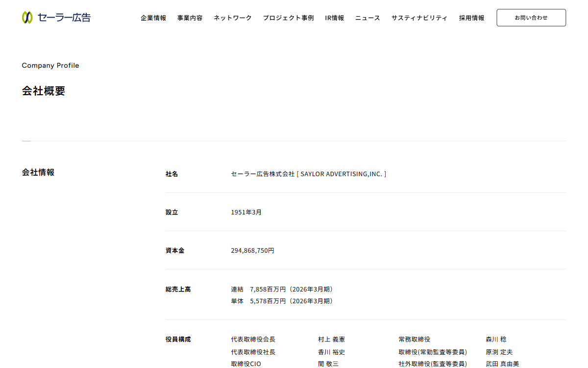Select the 常務取締役 title
Image resolution: width=588 pixels, height=368 pixels.
(415, 340)
